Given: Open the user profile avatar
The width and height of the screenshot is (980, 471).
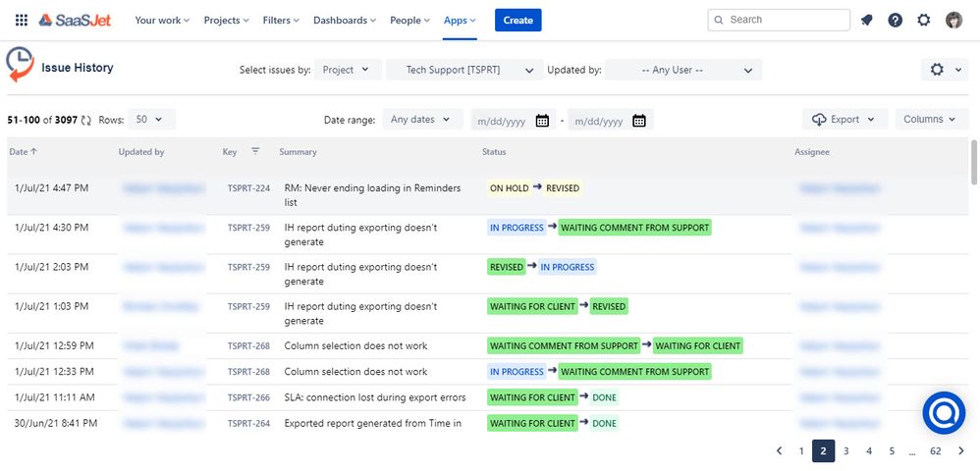Looking at the screenshot, I should click(953, 20).
